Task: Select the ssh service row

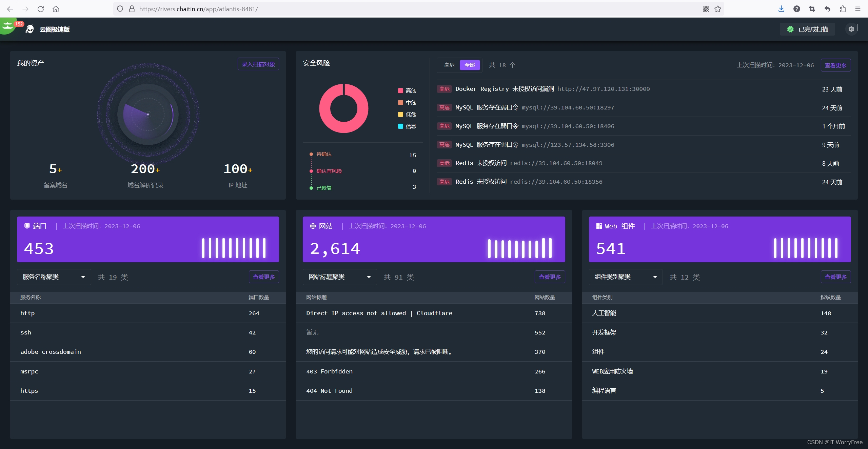Action: click(x=148, y=332)
